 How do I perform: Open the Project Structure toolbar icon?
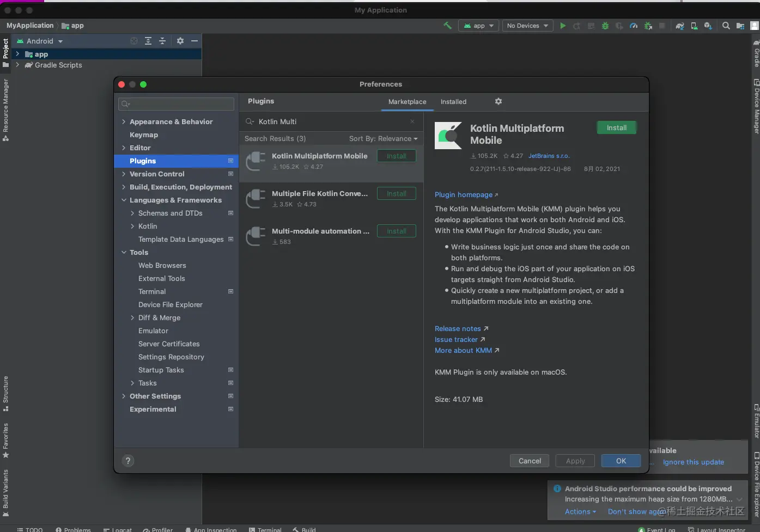point(740,26)
